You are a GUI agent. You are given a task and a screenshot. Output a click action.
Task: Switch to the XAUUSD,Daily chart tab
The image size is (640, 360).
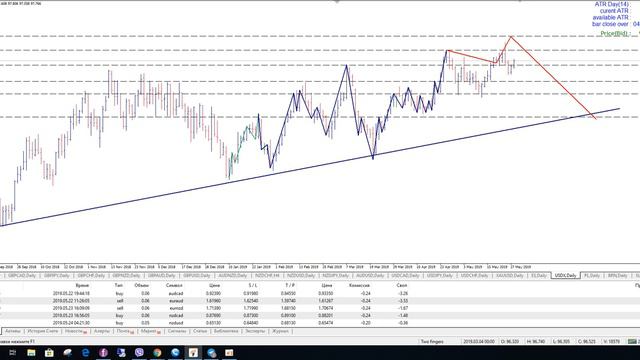tap(509, 276)
